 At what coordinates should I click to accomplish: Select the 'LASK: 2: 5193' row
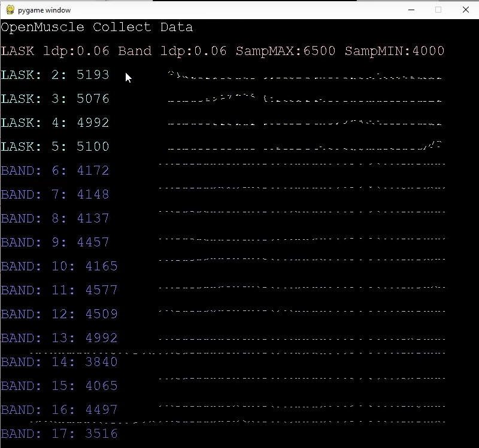tap(55, 75)
